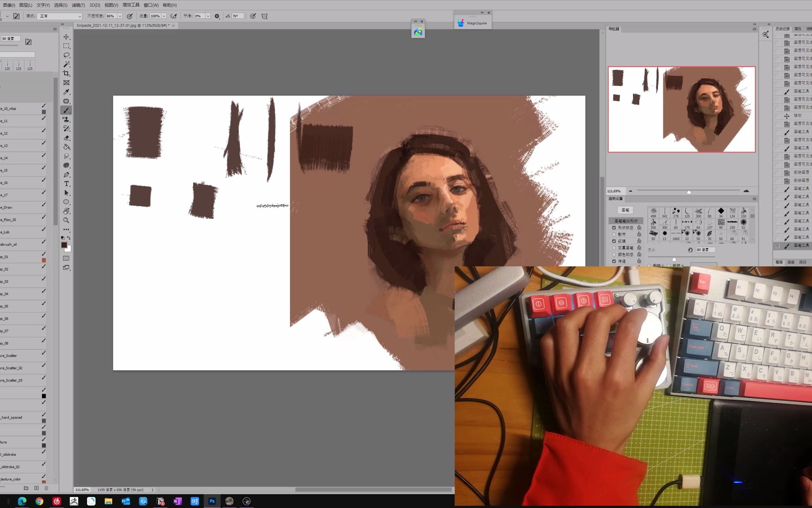Delete brush using trash icon
The width and height of the screenshot is (812, 508).
(x=46, y=488)
